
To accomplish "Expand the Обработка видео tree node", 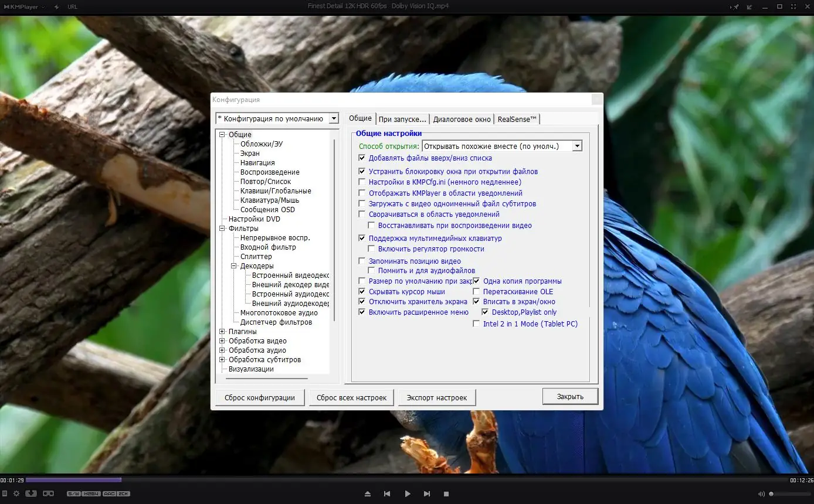I will click(x=222, y=341).
